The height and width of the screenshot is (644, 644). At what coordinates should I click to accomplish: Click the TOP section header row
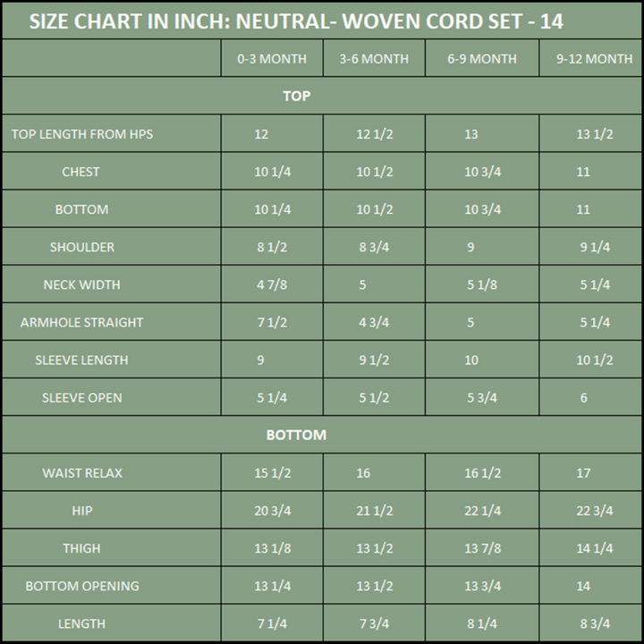[322, 96]
